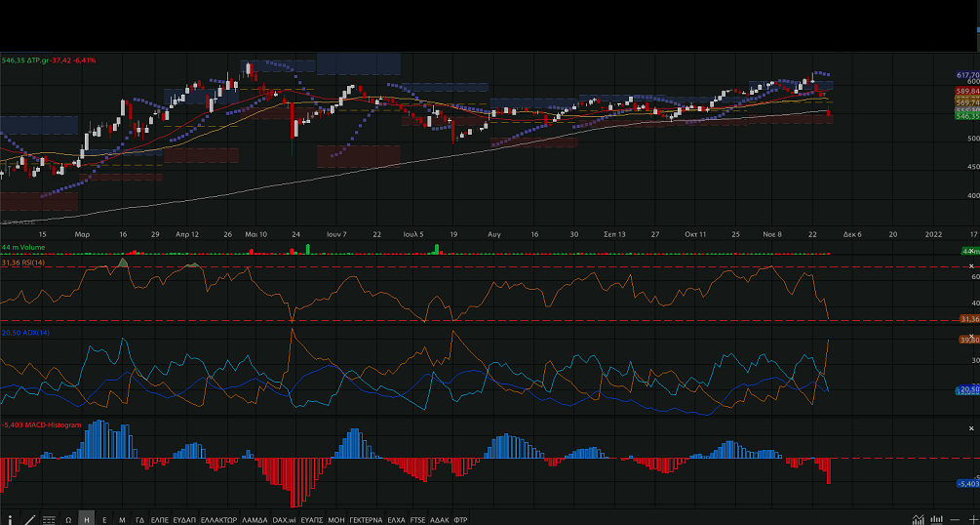Viewport: 980px width, 525px height.
Task: Close the Volume panel
Action: coord(971,249)
